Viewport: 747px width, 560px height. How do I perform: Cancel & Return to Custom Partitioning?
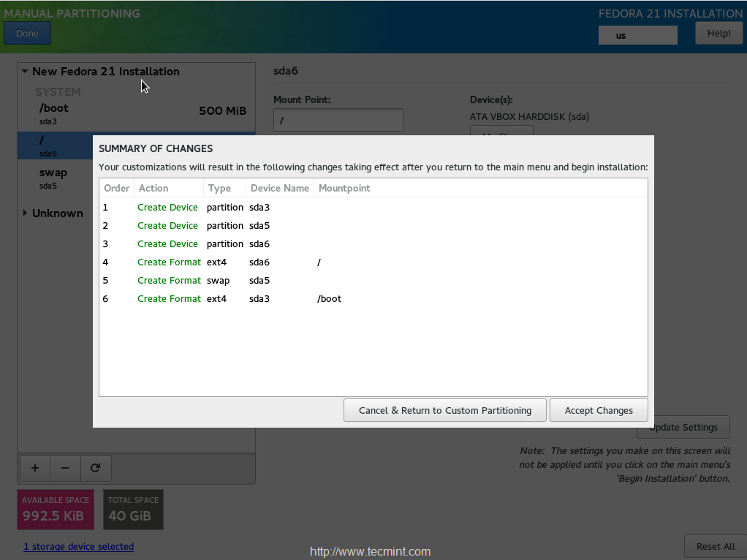coord(444,410)
